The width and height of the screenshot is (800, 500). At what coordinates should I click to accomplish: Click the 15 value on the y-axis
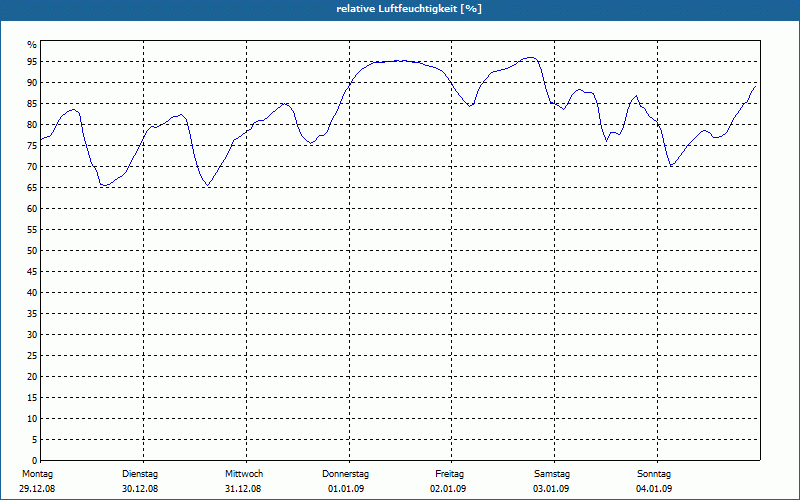coord(32,397)
